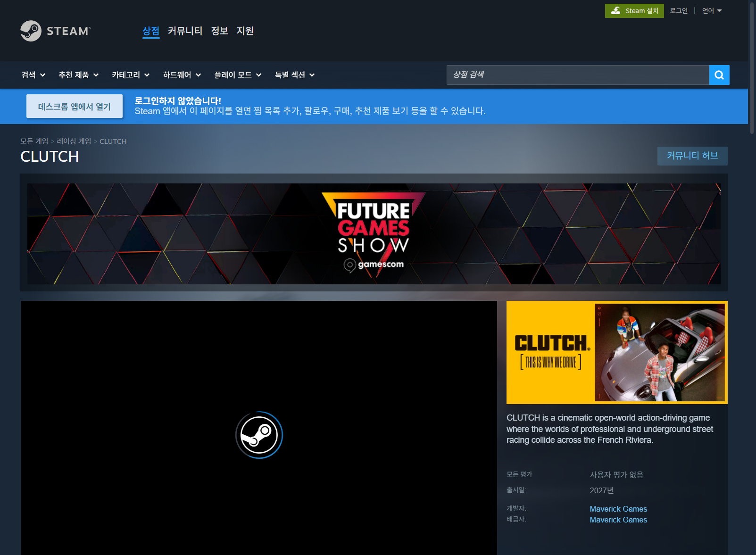Click the 2027년 release date text
Image resolution: width=756 pixels, height=555 pixels.
(x=602, y=491)
